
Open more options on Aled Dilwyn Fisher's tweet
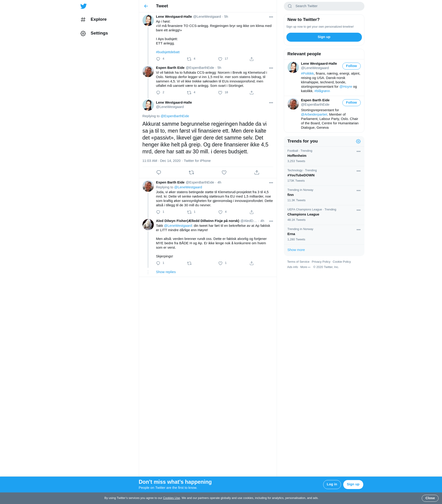click(271, 221)
